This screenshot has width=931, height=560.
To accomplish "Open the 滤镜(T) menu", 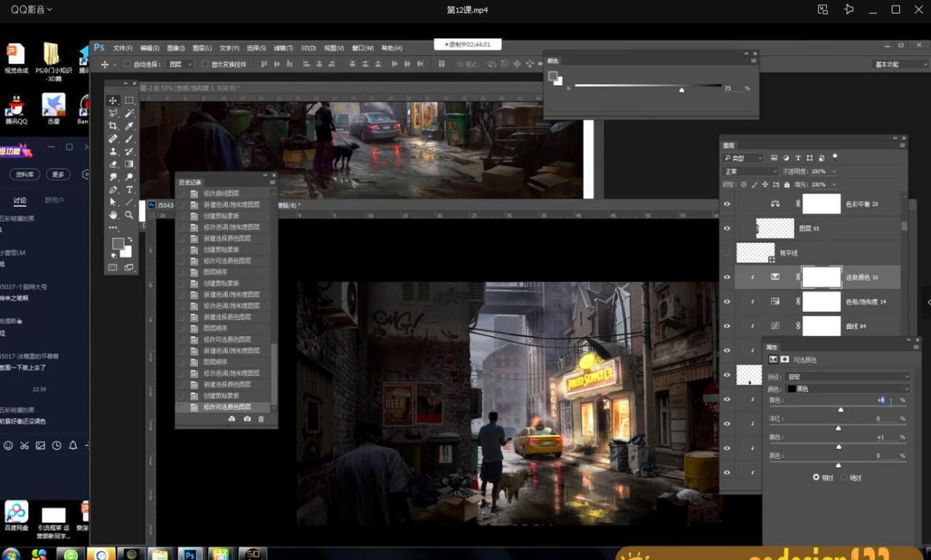I will click(x=283, y=48).
